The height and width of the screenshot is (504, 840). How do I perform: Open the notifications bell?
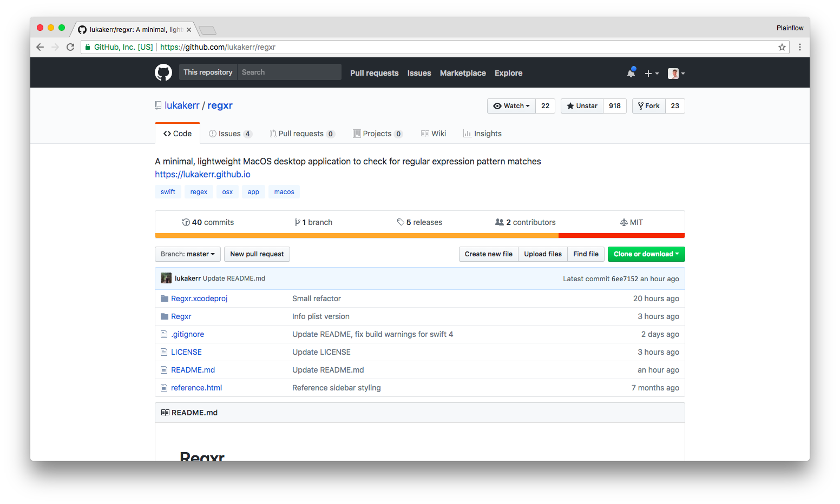[631, 72]
